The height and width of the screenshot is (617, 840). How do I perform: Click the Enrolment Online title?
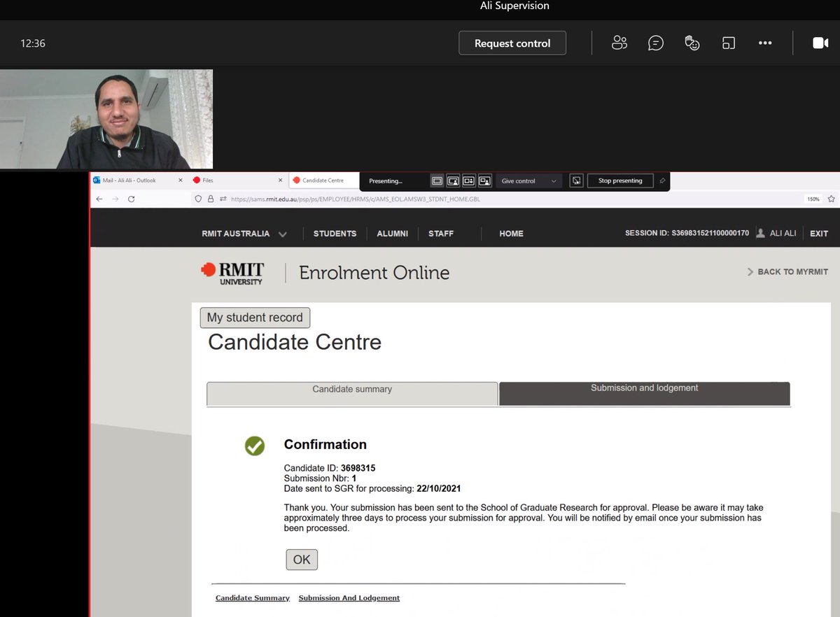(x=374, y=273)
